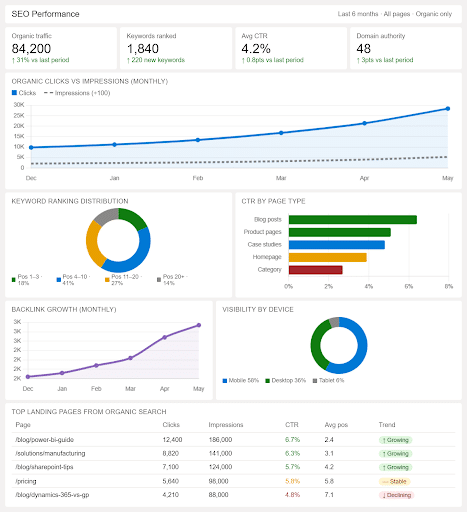Click the Product pages CTR bar
This screenshot has height=512, width=467.
tap(340, 232)
